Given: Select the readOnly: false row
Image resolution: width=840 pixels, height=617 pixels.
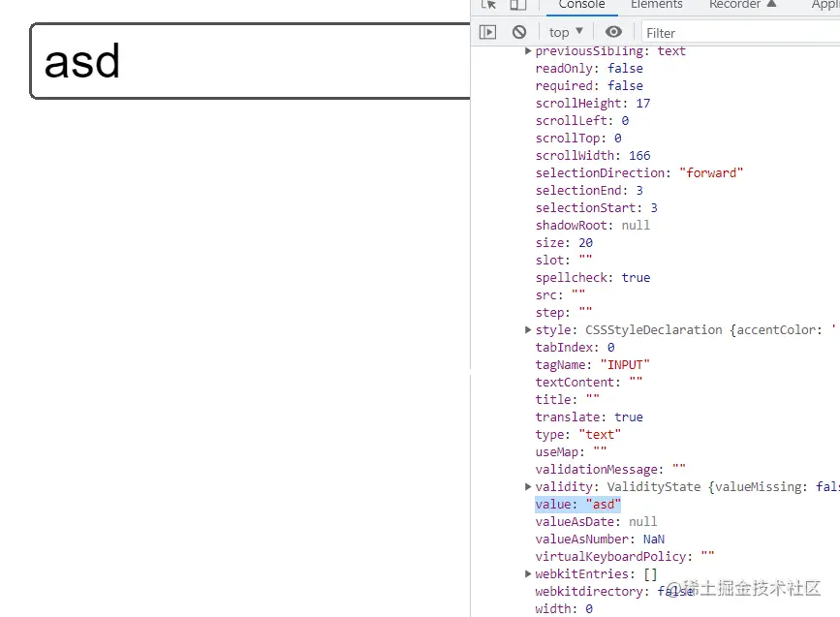Looking at the screenshot, I should click(x=589, y=69).
